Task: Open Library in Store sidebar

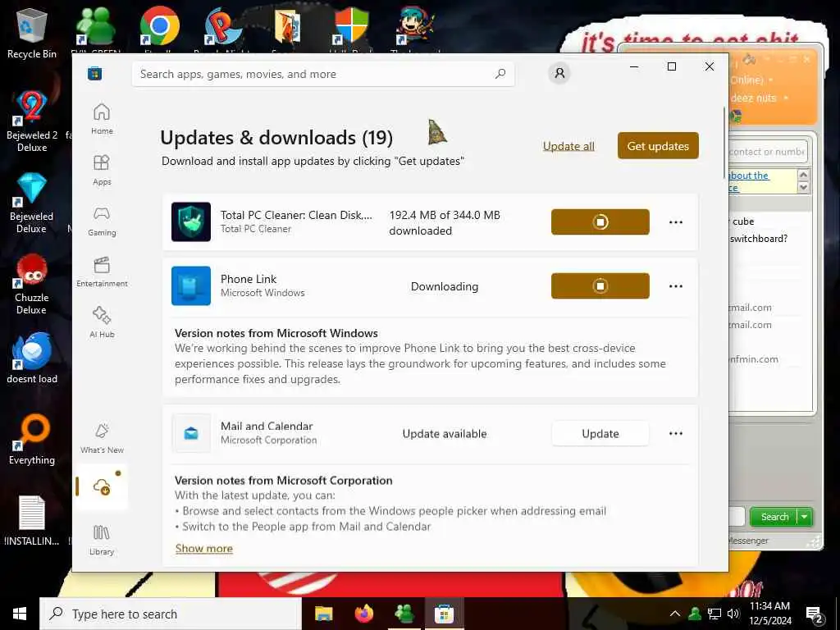Action: (102, 540)
